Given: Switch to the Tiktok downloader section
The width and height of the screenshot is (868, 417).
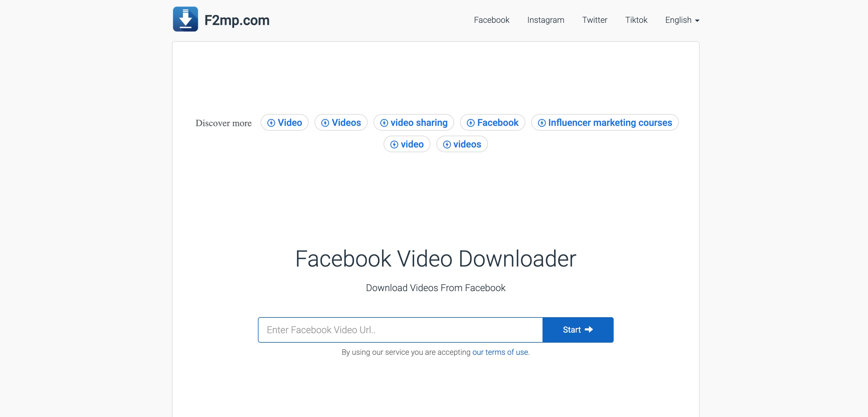Looking at the screenshot, I should tap(636, 20).
